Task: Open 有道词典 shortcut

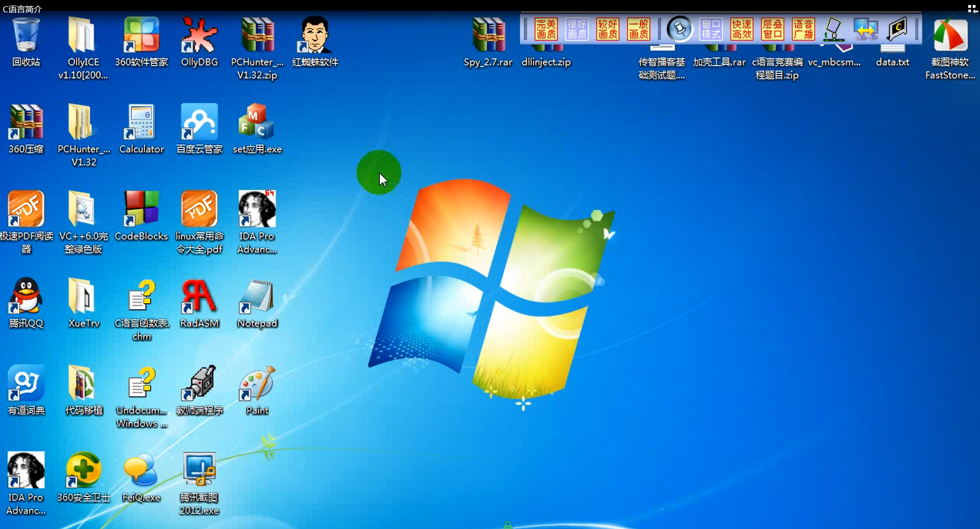Action: click(x=26, y=383)
